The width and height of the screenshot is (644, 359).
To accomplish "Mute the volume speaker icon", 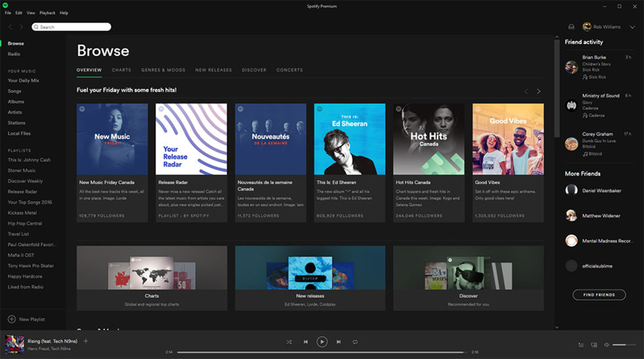I will point(607,345).
